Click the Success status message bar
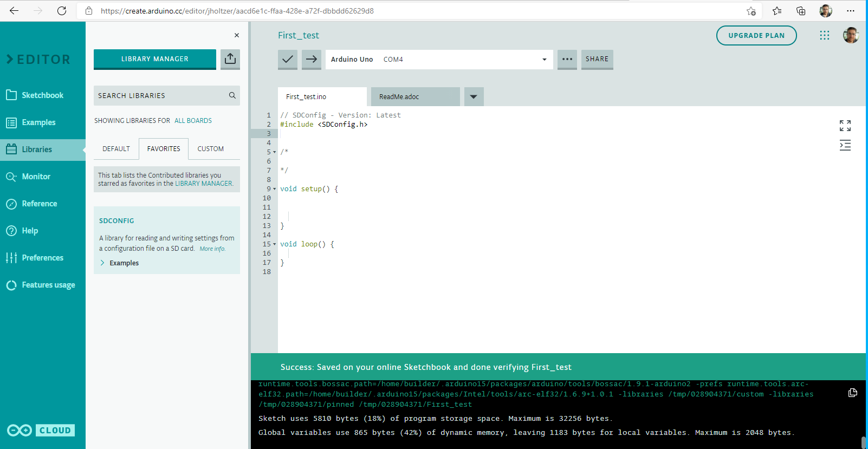868x449 pixels. pos(558,367)
